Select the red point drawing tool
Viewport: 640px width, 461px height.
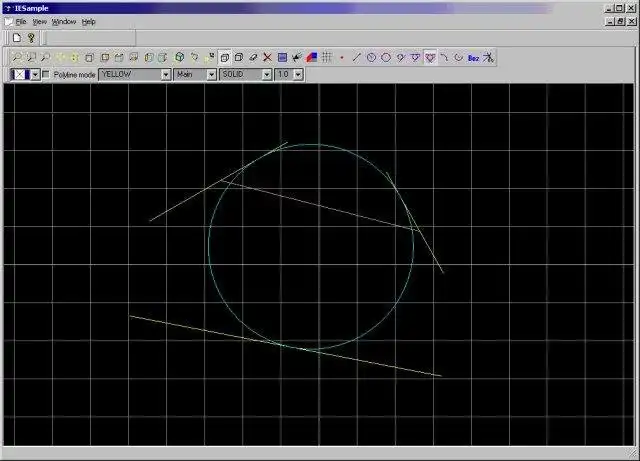(342, 58)
